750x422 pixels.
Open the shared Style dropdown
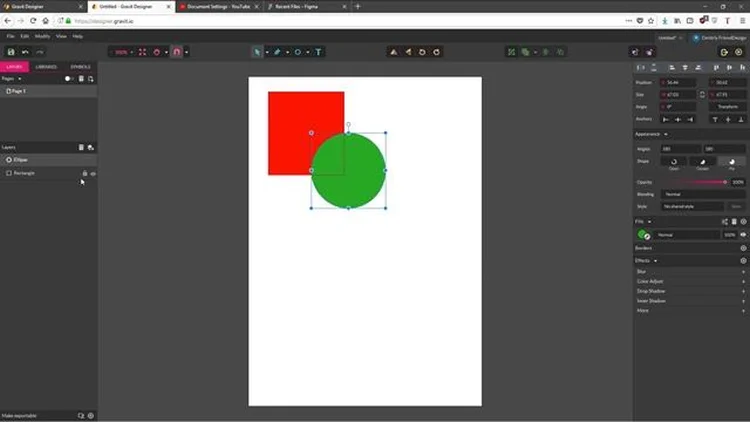[x=693, y=207]
